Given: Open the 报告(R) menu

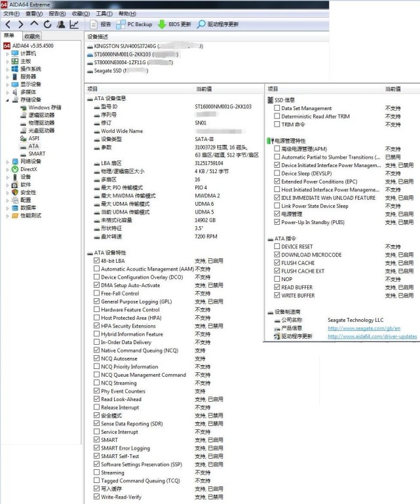Looking at the screenshot, I should 57,14.
